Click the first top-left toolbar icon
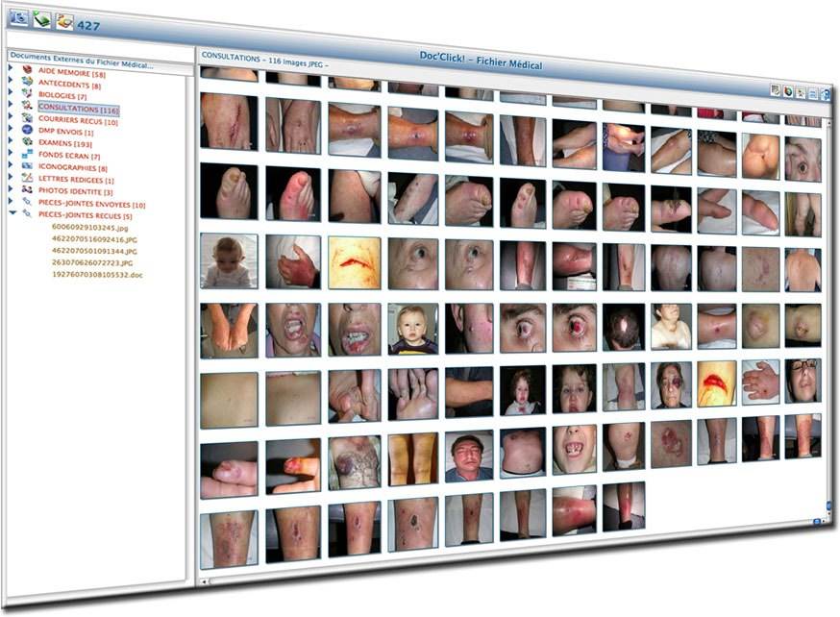 pyautogui.click(x=19, y=17)
